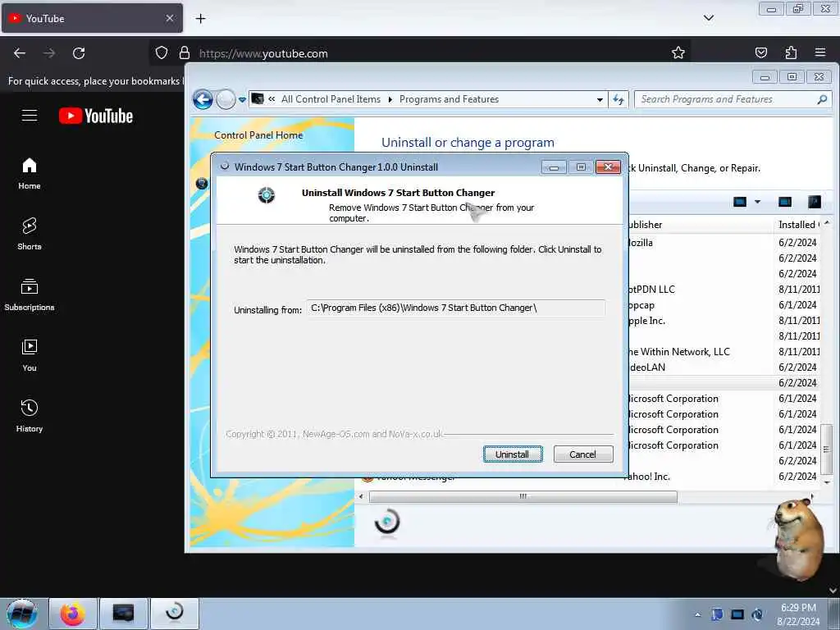Bookmark this page with star icon

click(x=678, y=52)
